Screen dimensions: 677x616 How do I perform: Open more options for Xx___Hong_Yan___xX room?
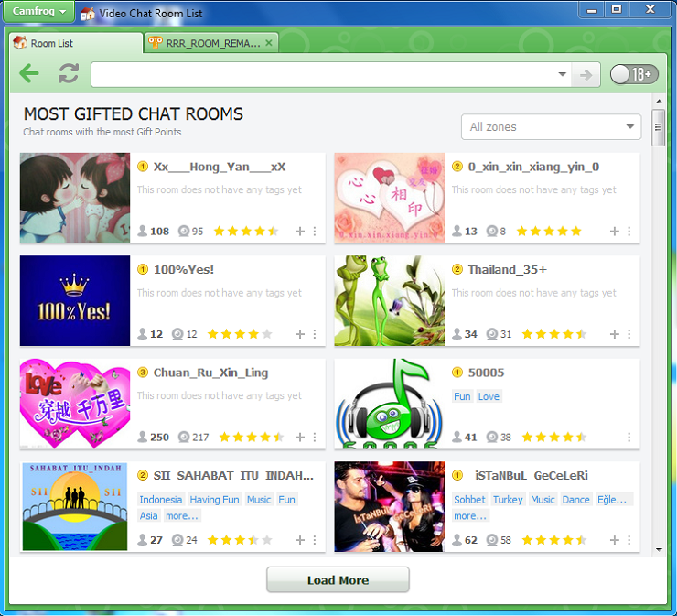(x=315, y=232)
